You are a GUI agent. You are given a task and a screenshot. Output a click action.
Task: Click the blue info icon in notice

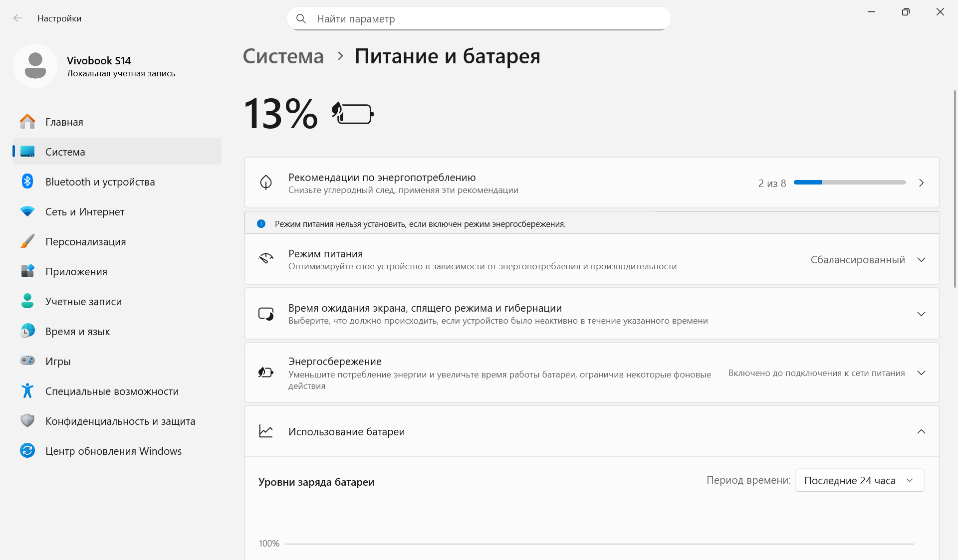tap(261, 224)
